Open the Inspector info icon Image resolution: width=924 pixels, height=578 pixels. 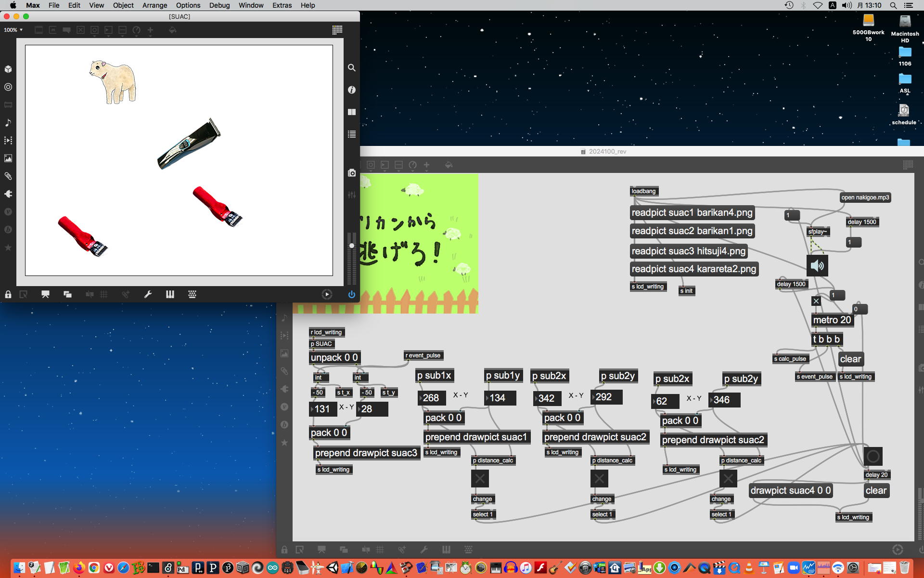click(x=352, y=90)
